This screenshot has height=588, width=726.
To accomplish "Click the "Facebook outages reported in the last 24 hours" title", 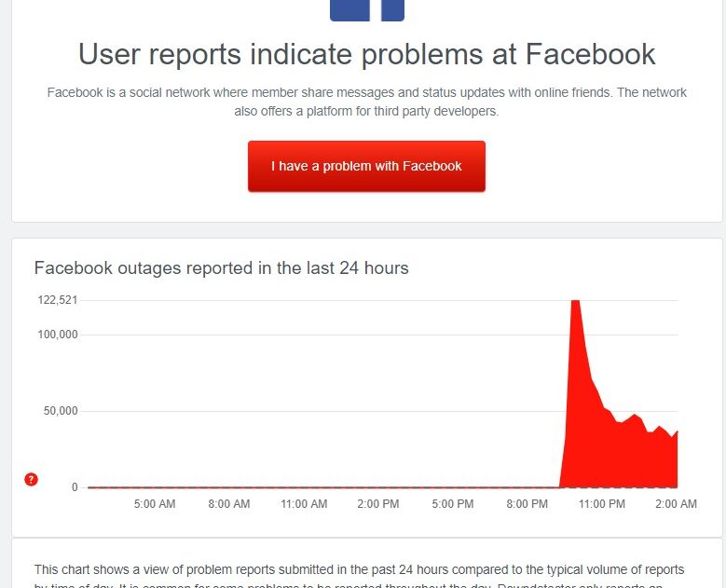I will click(x=221, y=268).
